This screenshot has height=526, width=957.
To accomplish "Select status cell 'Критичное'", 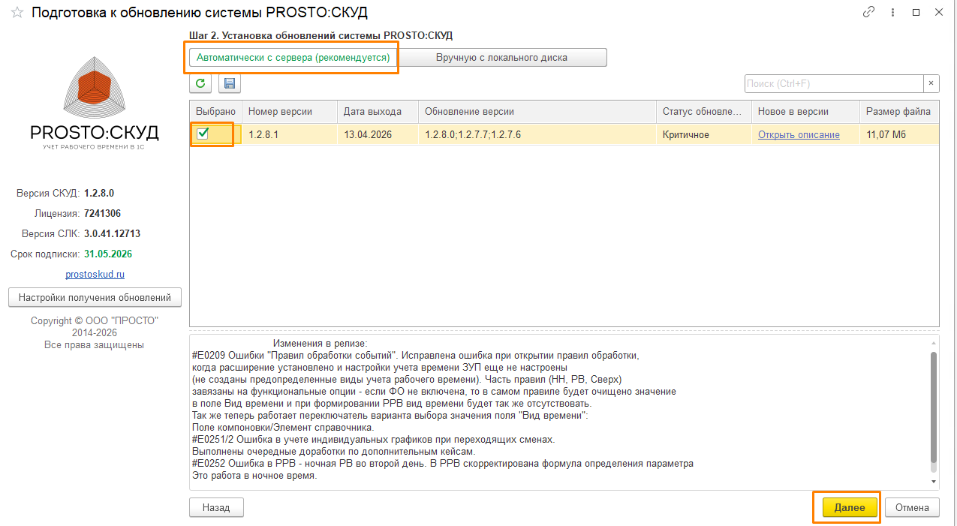I will coord(704,134).
